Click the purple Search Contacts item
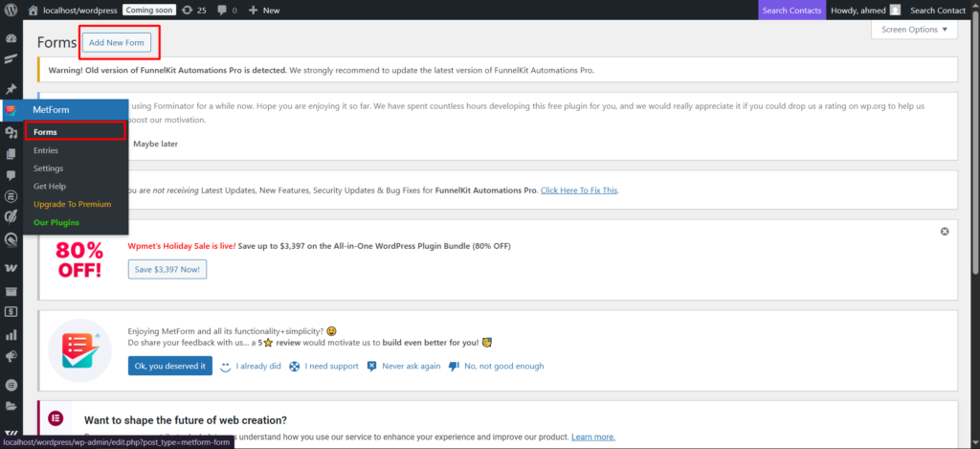This screenshot has height=449, width=980. 792,10
